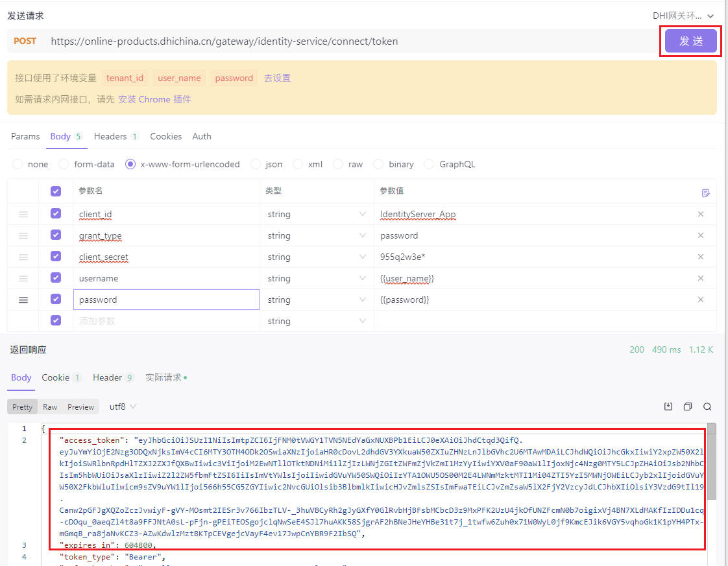Image resolution: width=728 pixels, height=566 pixels.
Task: Select the Preview response view
Action: [81, 407]
